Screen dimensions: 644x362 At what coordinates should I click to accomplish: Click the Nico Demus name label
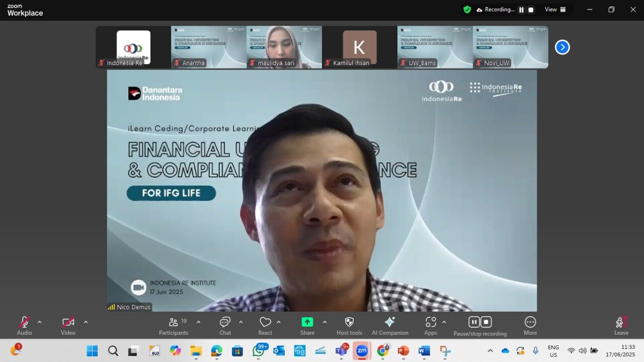coord(129,307)
